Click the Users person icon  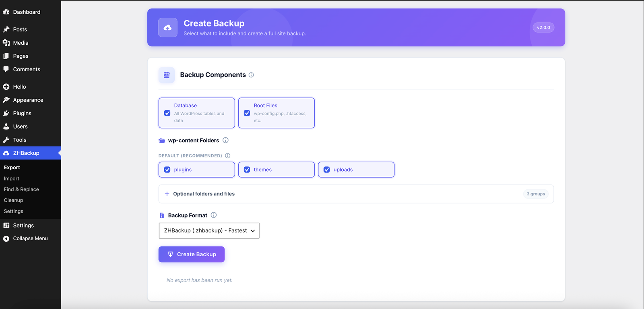pyautogui.click(x=6, y=127)
